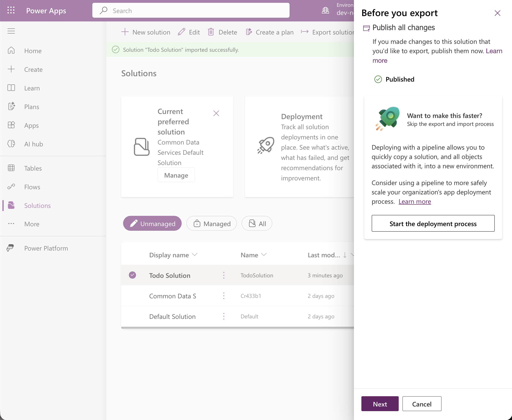
Task: Open the Plans sidebar icon
Action: tap(11, 107)
